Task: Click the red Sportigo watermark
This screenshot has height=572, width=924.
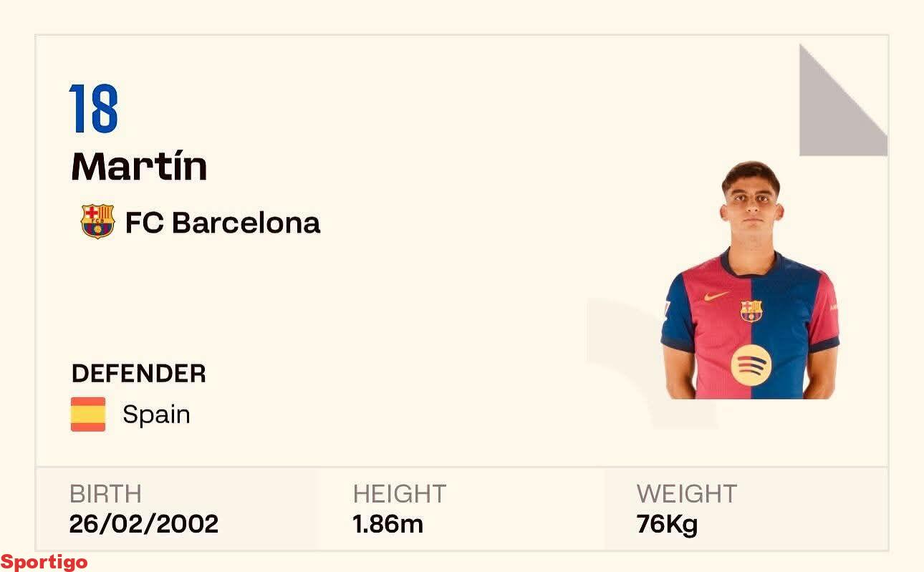Action: (x=44, y=562)
